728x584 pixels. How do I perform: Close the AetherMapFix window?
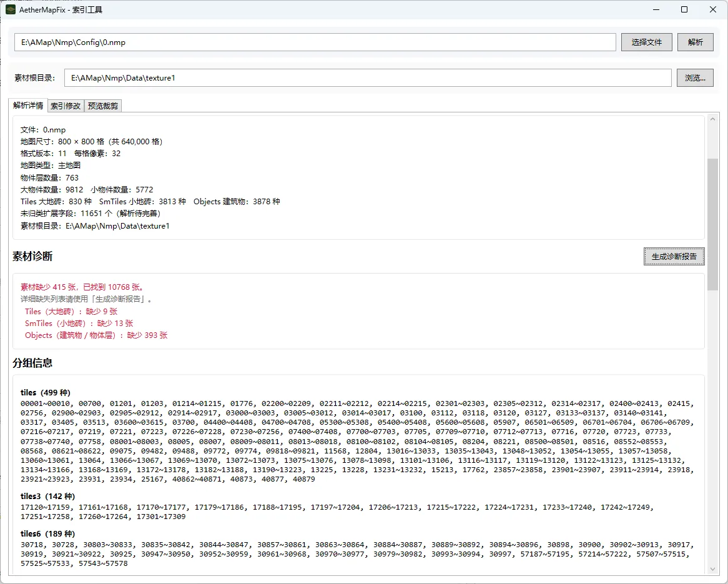712,9
